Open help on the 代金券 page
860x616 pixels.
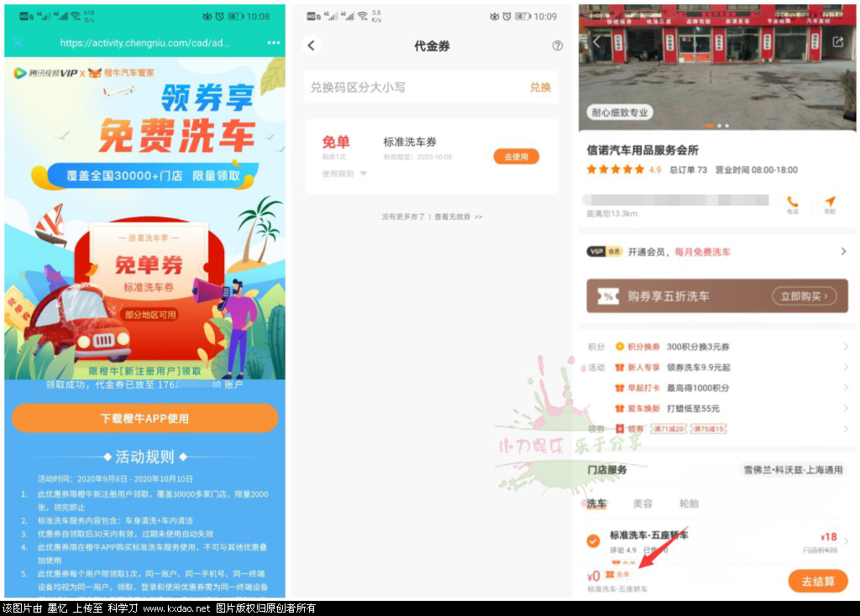tap(558, 46)
